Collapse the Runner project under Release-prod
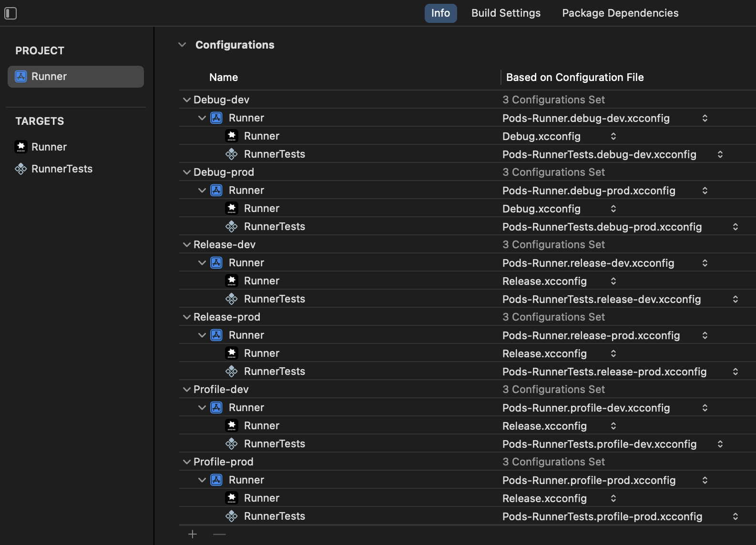 pyautogui.click(x=202, y=335)
